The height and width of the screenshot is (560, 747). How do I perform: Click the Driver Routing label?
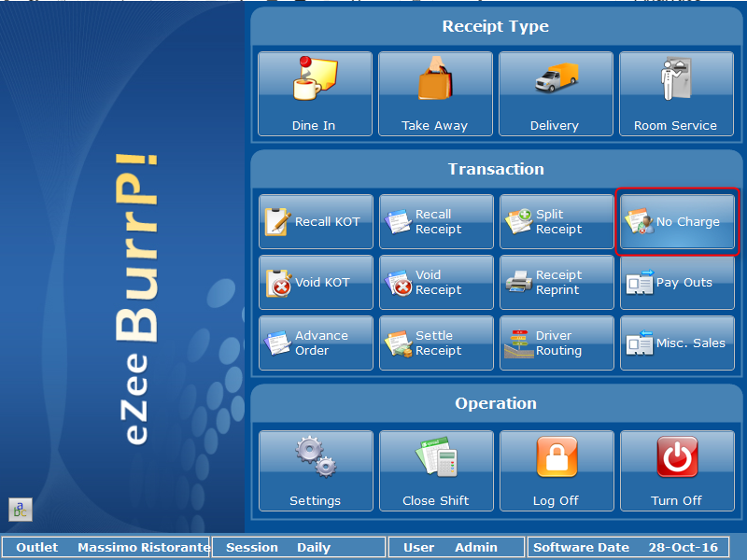click(558, 343)
